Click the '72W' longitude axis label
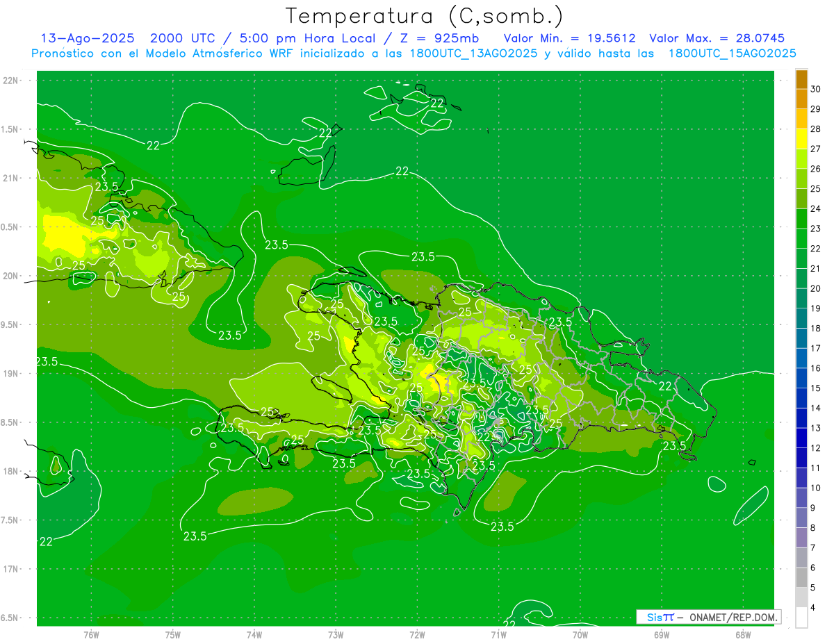 coord(418,634)
